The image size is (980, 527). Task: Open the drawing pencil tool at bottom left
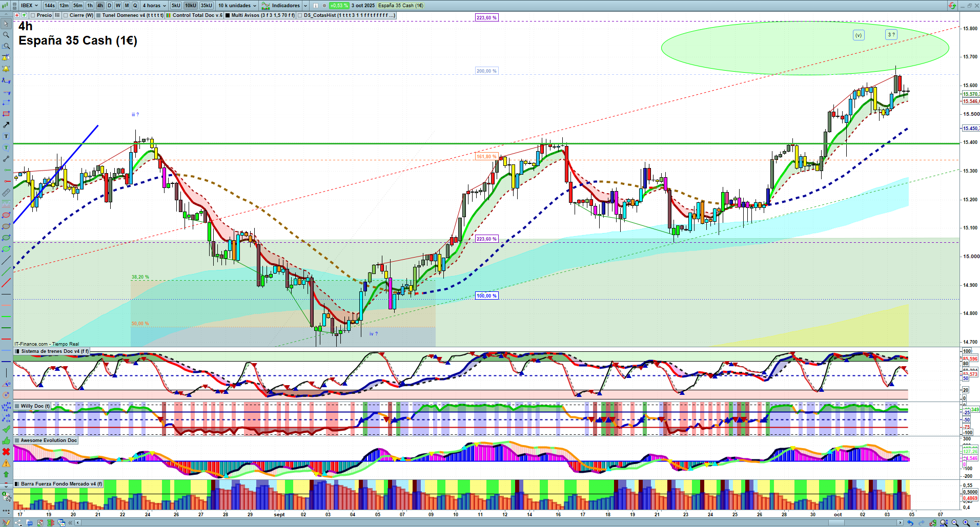click(x=7, y=523)
